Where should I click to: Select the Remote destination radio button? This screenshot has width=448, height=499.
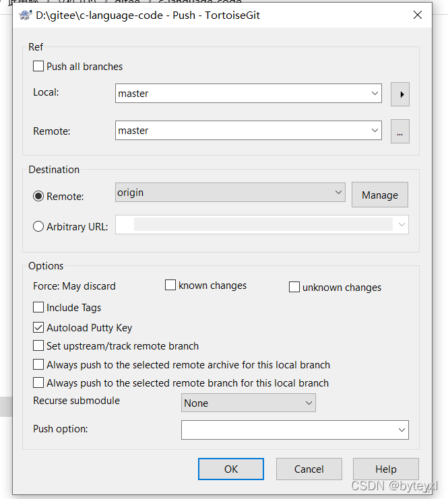[38, 196]
